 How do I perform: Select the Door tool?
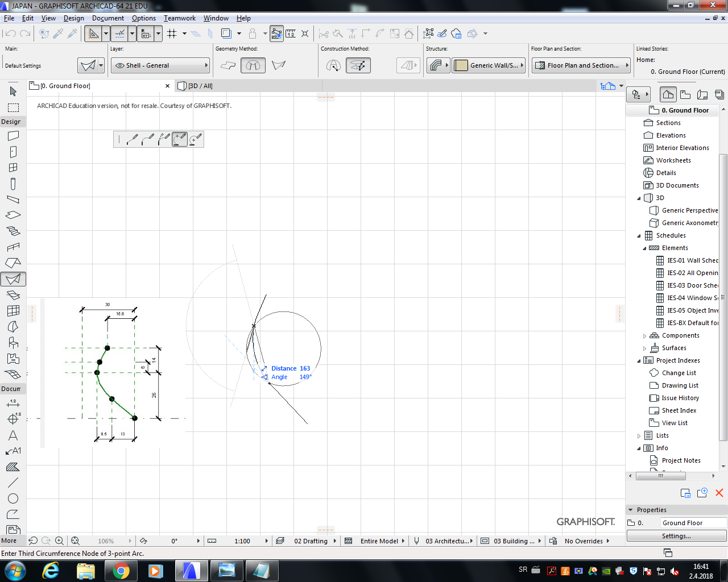pyautogui.click(x=13, y=152)
